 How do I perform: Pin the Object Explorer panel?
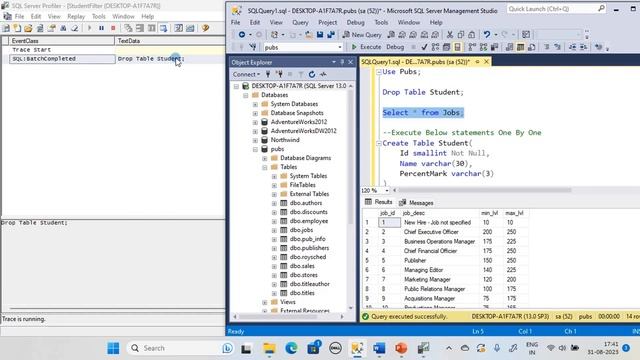(342, 62)
